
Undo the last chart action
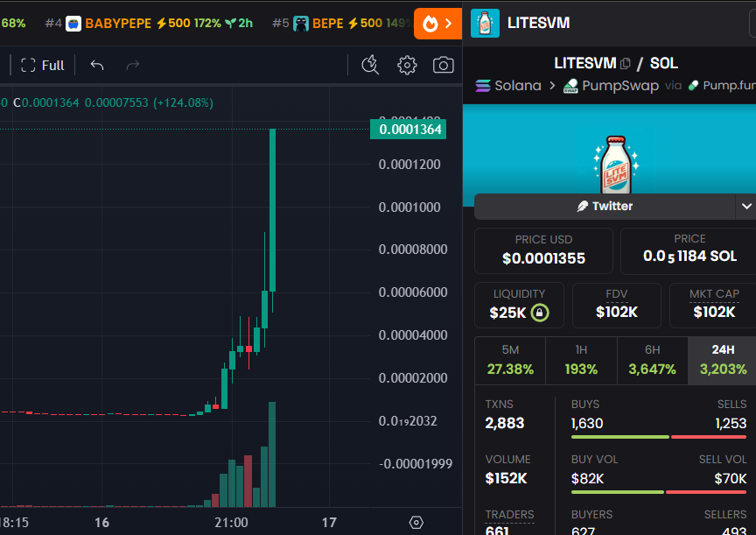[97, 65]
